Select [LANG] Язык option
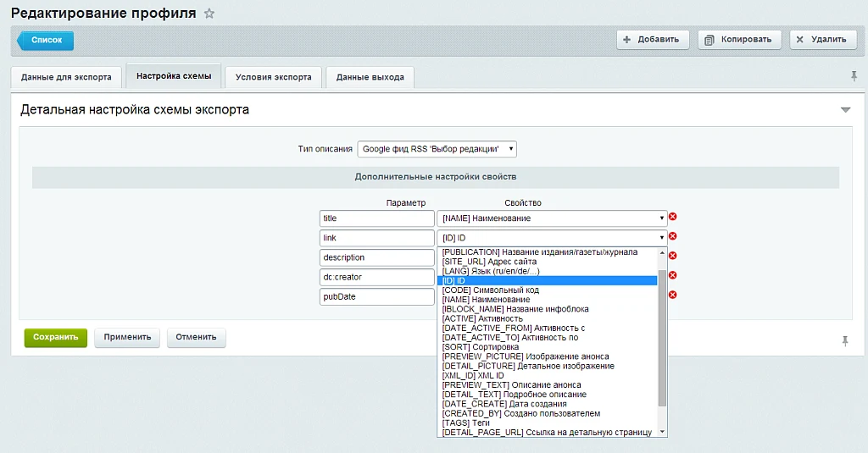Screen dimensions: 868x453 click(547, 271)
